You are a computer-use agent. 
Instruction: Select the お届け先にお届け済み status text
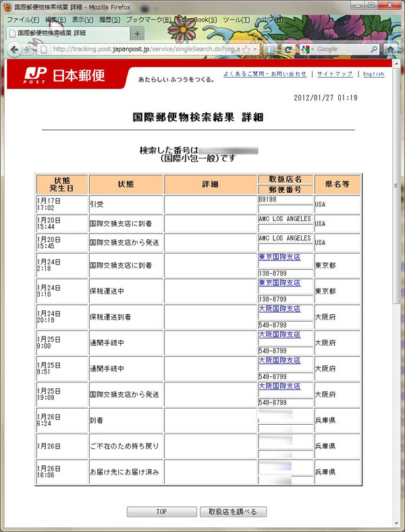point(124,472)
